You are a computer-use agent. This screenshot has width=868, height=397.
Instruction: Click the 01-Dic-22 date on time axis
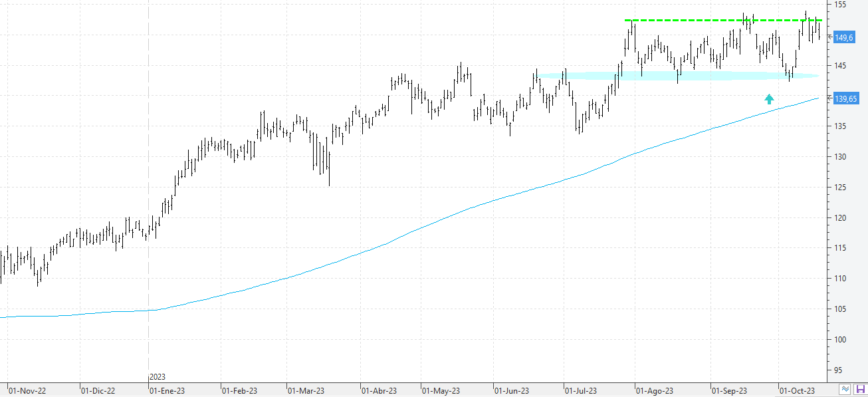pos(98,391)
